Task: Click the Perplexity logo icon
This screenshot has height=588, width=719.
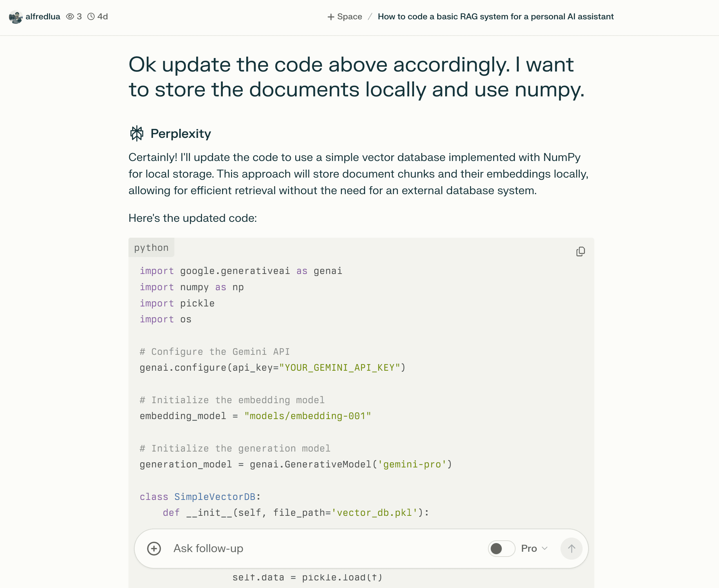Action: pyautogui.click(x=137, y=133)
